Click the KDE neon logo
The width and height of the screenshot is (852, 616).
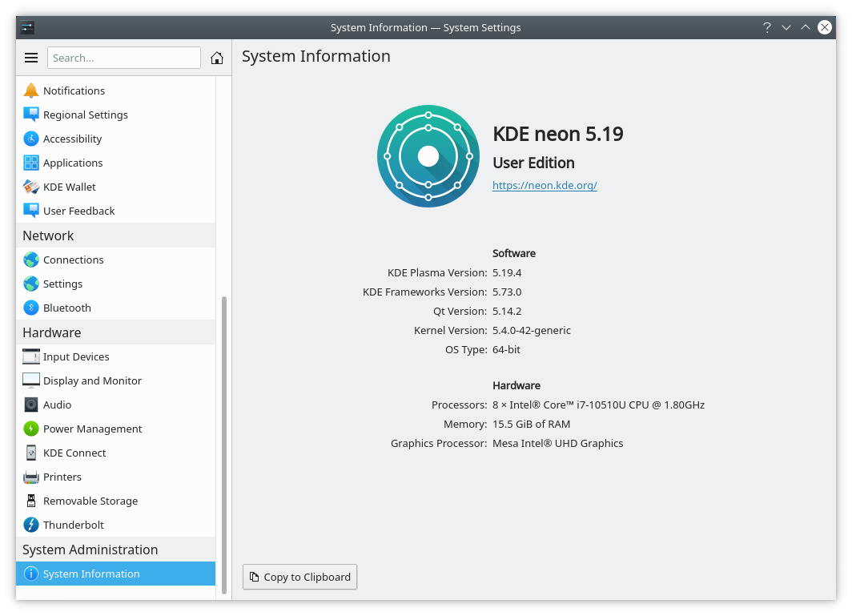[428, 156]
